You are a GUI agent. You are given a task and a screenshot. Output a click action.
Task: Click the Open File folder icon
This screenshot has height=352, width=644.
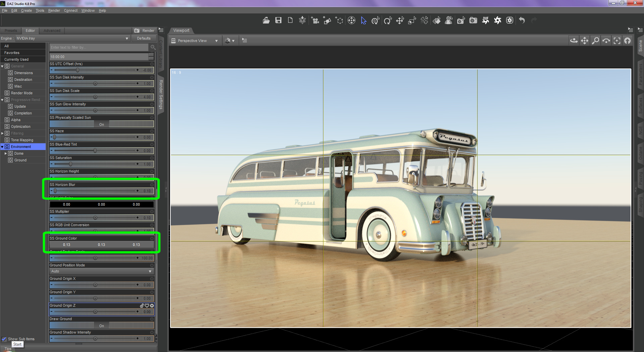point(266,20)
